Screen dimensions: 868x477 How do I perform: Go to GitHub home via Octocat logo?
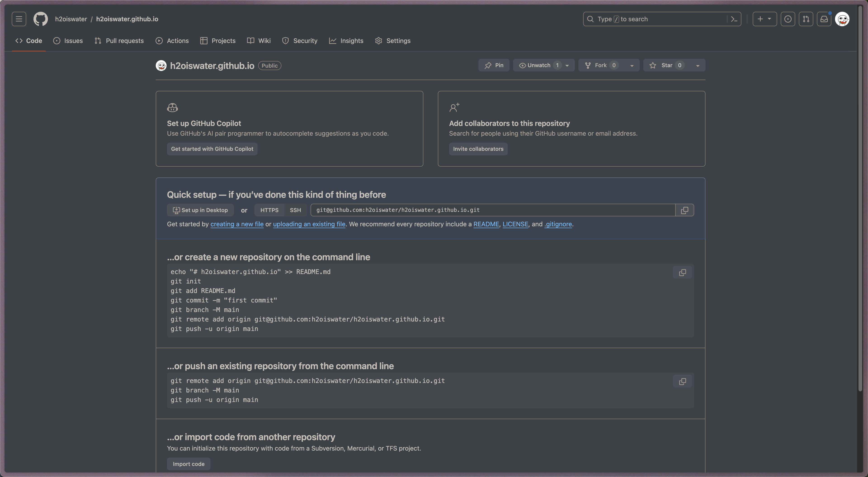click(x=40, y=19)
